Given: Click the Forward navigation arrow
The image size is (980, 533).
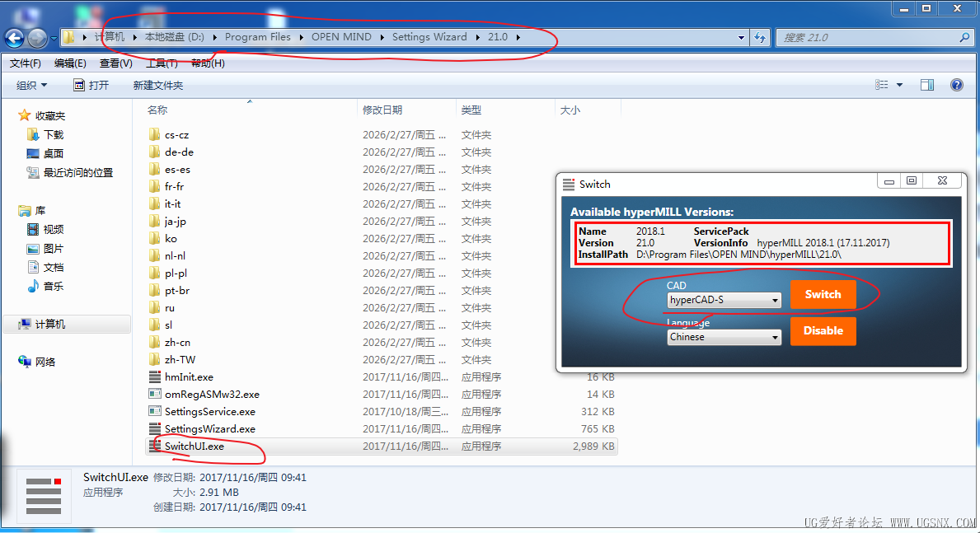Looking at the screenshot, I should [x=37, y=38].
